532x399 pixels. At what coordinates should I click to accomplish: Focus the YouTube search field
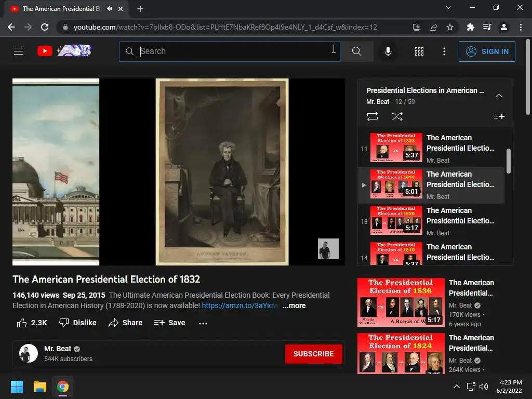click(x=230, y=51)
